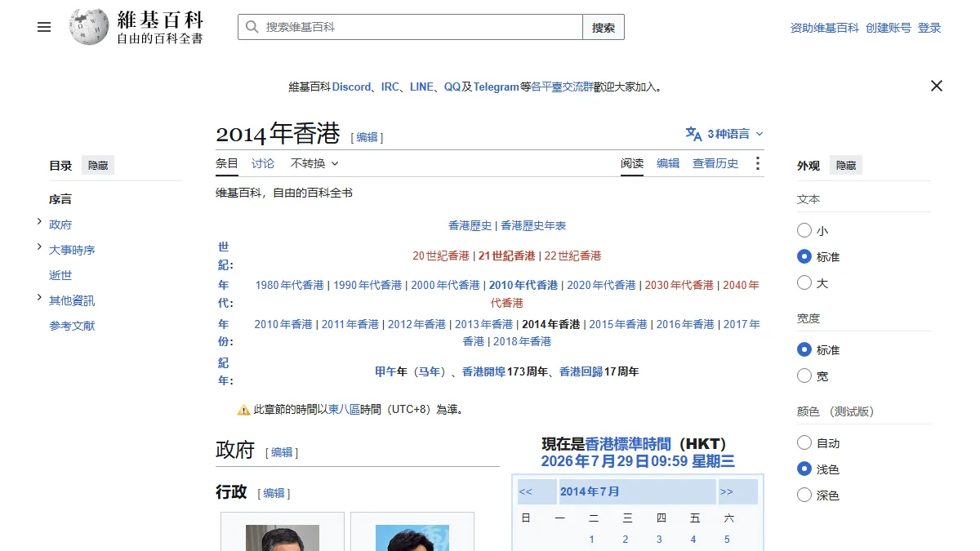The width and height of the screenshot is (980, 551).
Task: Edit the 行政 subsection
Action: (x=274, y=493)
